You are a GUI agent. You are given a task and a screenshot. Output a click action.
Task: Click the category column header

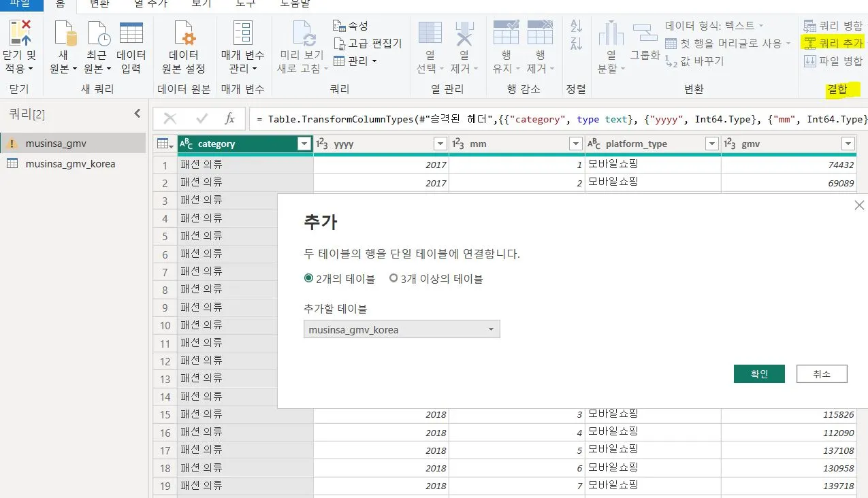[245, 144]
